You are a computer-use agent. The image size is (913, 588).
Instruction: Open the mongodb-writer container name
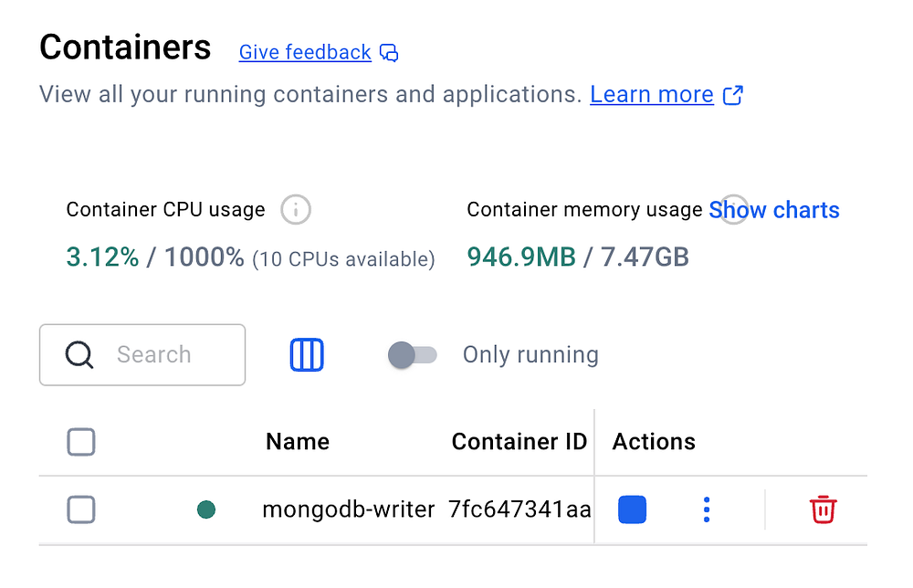coord(348,509)
